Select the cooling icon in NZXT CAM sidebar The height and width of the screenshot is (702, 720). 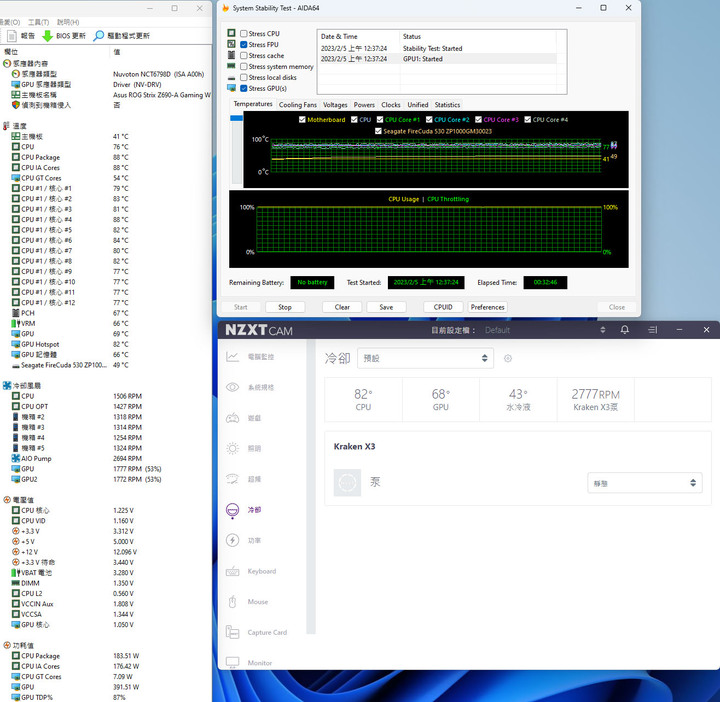[x=232, y=510]
